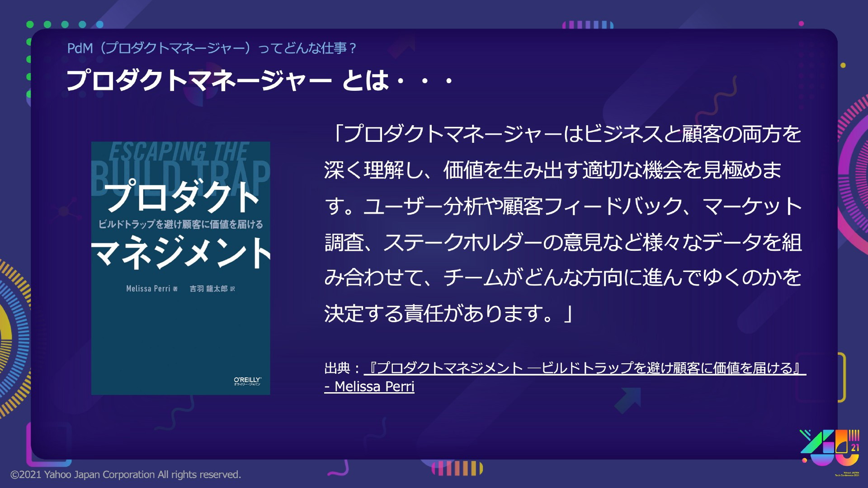
Task: Click the quote line 決定する責任があります。」
Action: click(449, 313)
